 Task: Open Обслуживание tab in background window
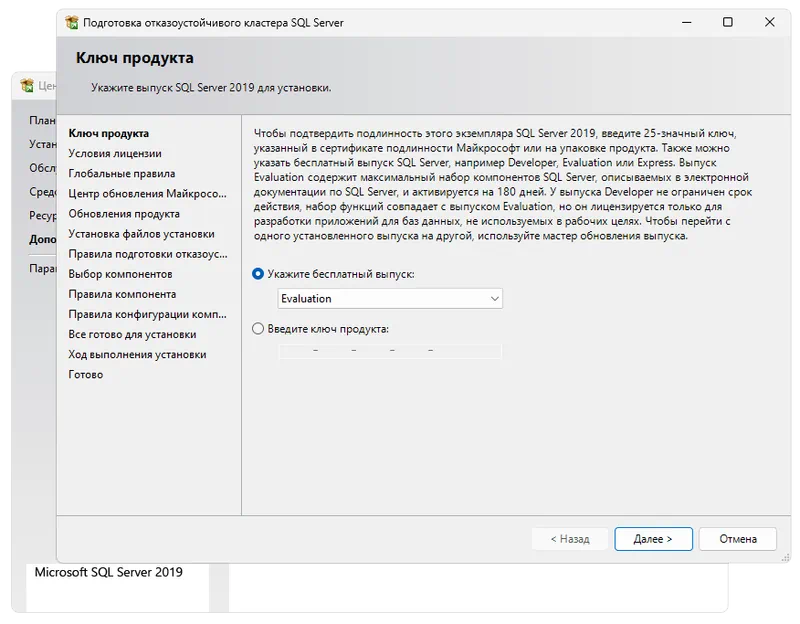coord(42,168)
